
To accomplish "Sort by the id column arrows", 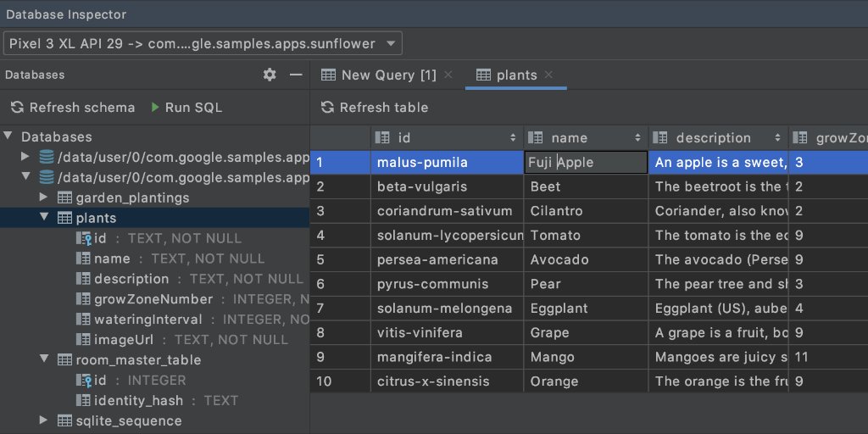I will click(513, 138).
